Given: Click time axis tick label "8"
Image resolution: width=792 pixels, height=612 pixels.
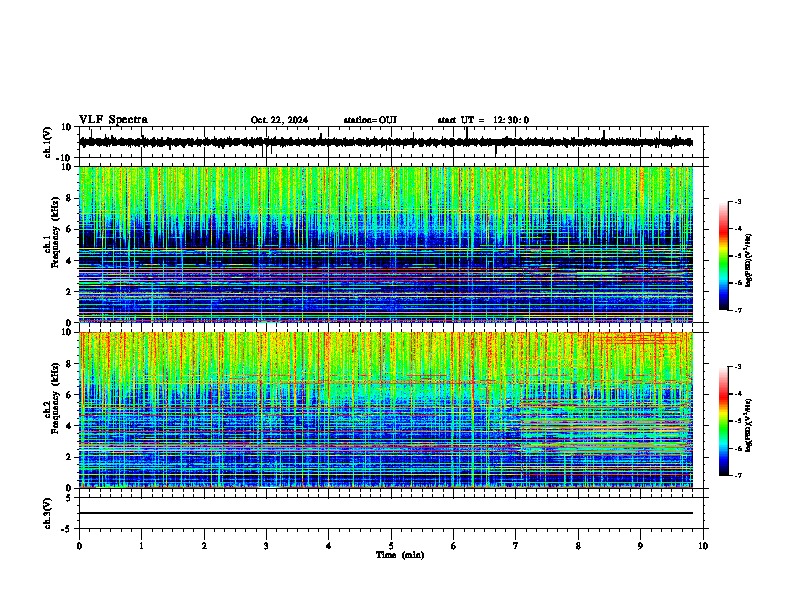Looking at the screenshot, I should [578, 546].
